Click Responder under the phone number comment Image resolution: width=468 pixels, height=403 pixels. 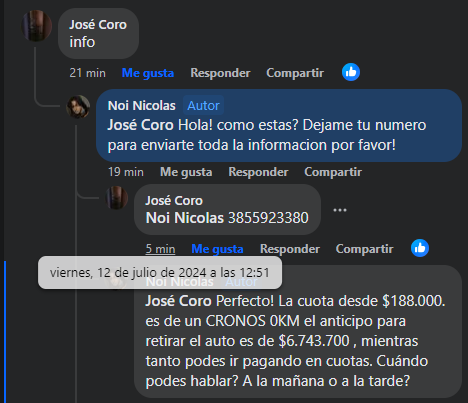[290, 249]
